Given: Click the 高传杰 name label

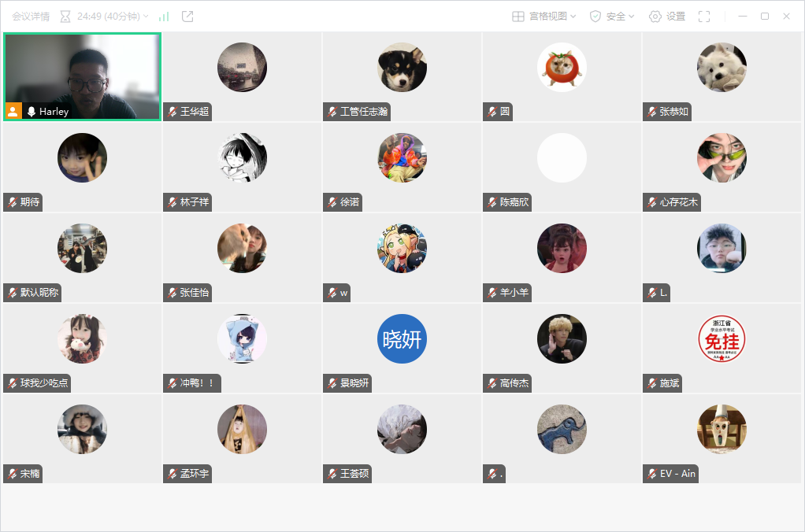Looking at the screenshot, I should pos(514,383).
